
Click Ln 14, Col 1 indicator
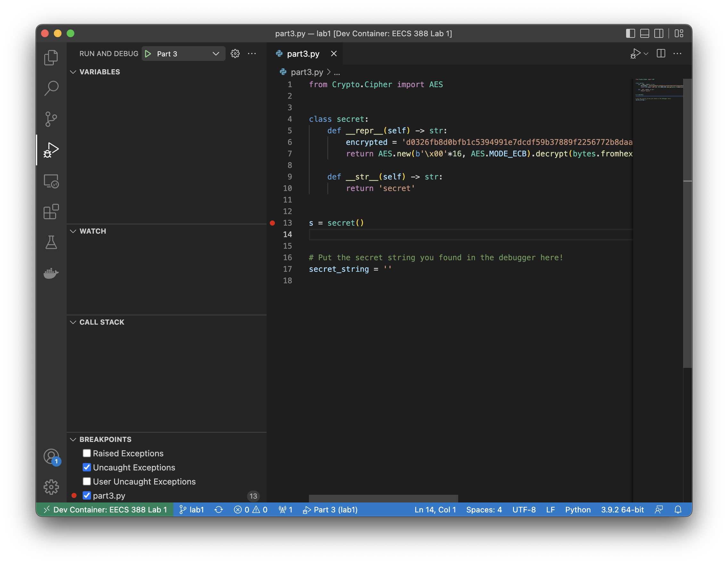coord(435,510)
